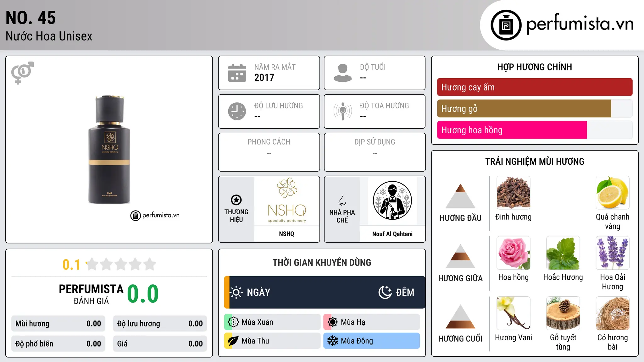Click the Hương cay ấm red accord bar

(x=535, y=87)
